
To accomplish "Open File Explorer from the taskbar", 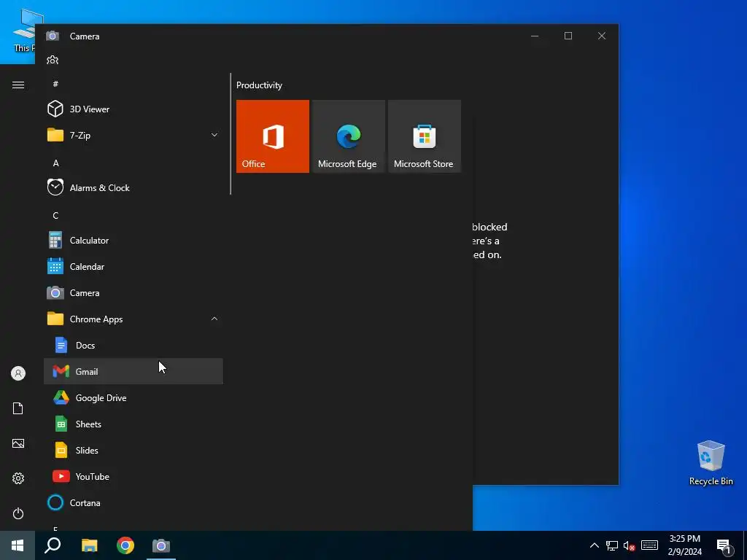I will 89,545.
